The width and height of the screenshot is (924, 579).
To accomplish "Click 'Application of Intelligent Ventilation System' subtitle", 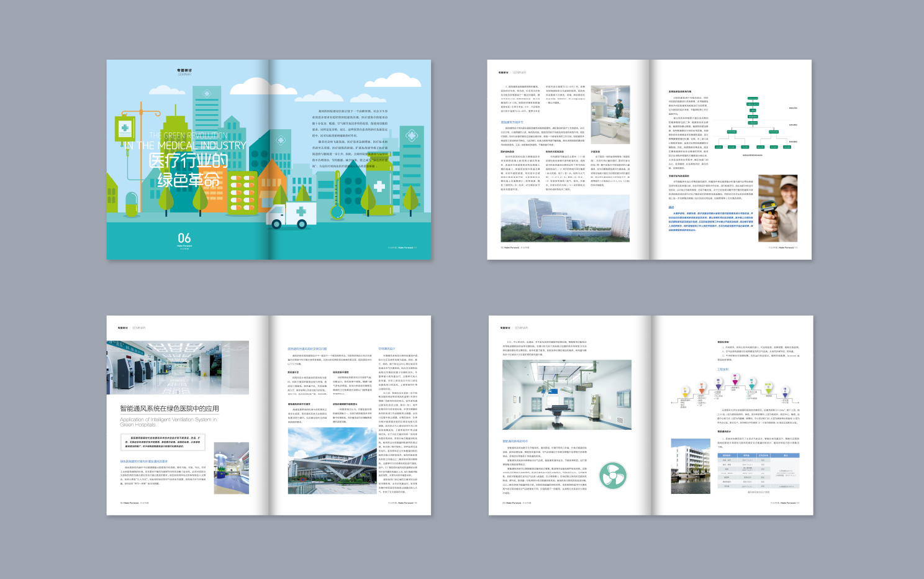I will (x=168, y=422).
